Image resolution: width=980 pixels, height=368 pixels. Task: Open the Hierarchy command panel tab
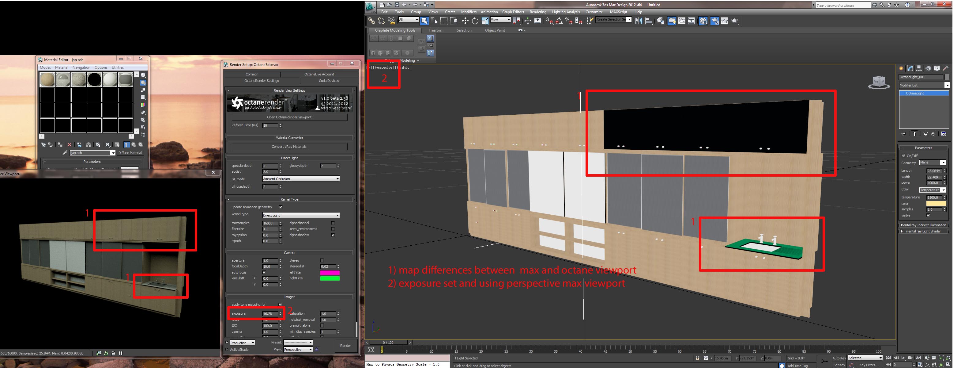click(x=919, y=69)
